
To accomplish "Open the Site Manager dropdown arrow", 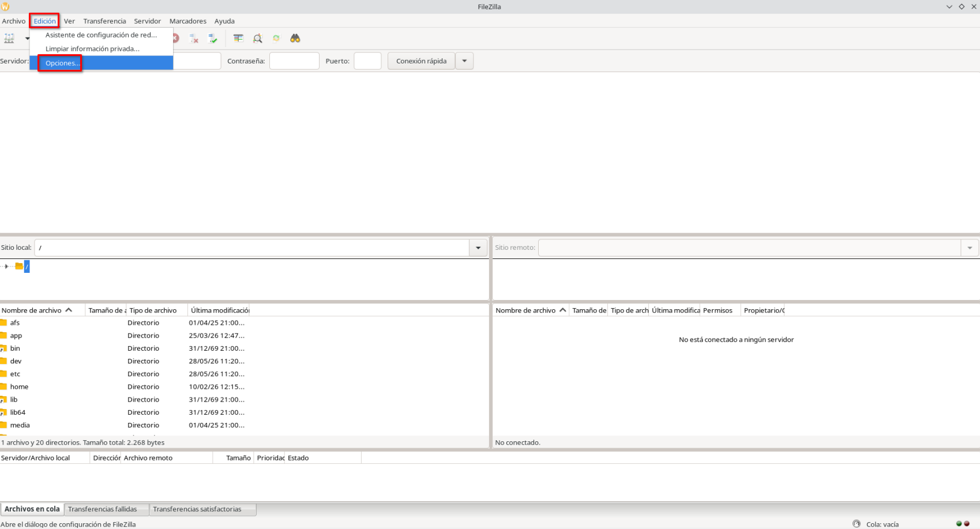I will click(27, 38).
